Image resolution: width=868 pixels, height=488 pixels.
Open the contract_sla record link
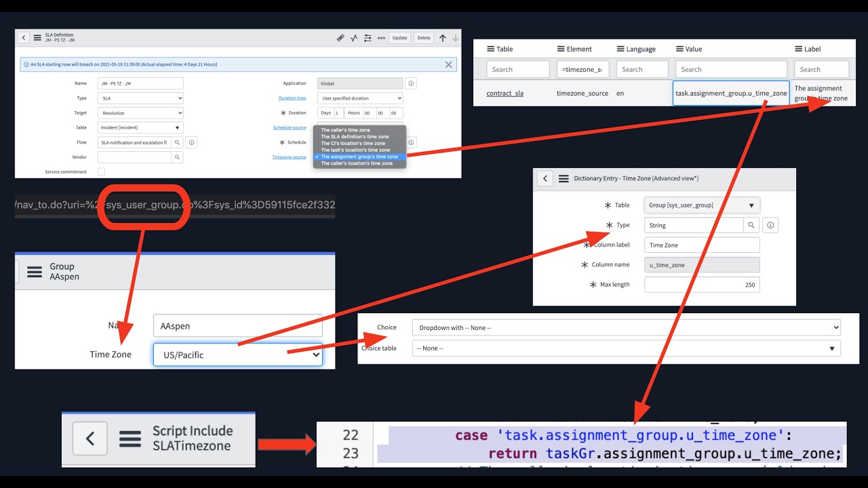[505, 93]
